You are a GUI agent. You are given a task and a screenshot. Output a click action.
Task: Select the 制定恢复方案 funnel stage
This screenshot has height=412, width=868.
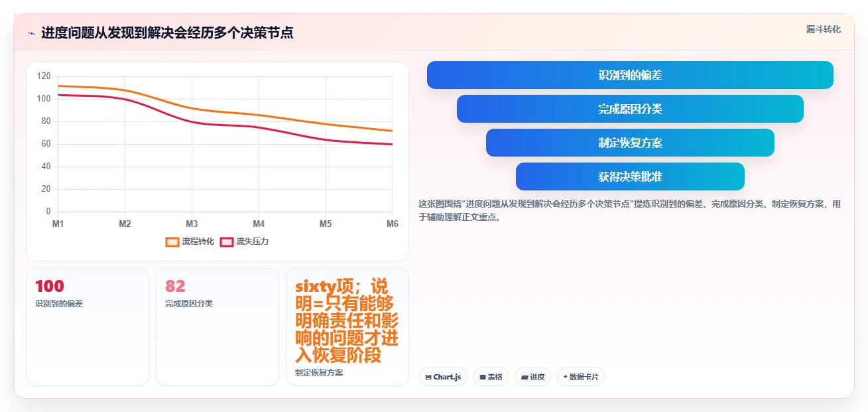[x=630, y=143]
